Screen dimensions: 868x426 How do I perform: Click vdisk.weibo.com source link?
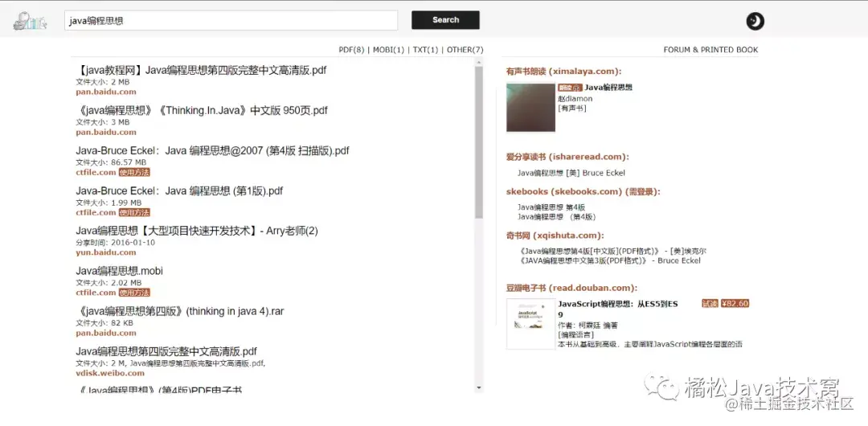point(110,374)
